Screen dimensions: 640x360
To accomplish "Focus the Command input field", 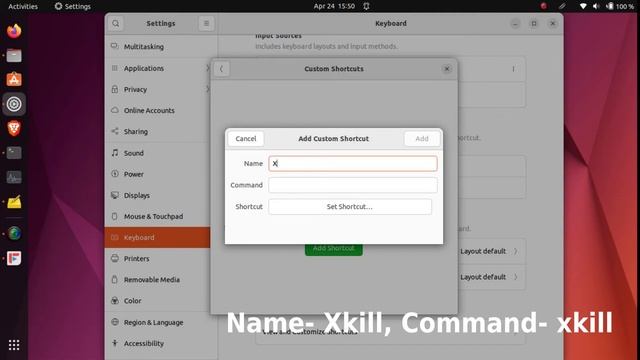I will [353, 185].
